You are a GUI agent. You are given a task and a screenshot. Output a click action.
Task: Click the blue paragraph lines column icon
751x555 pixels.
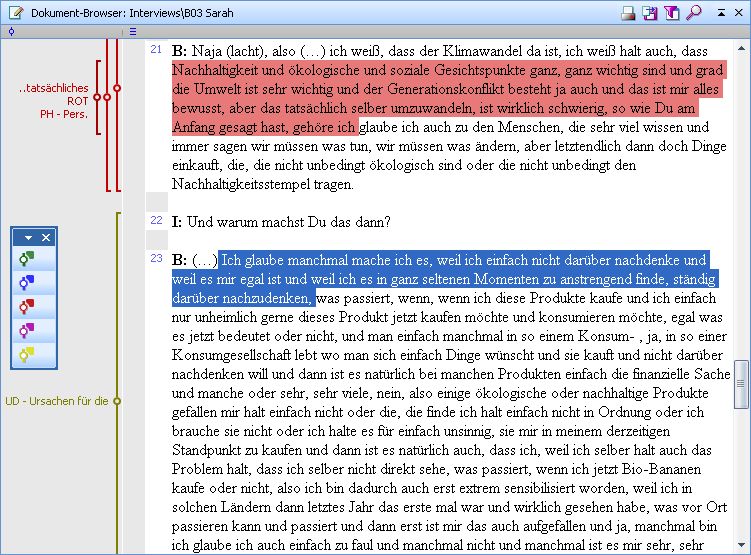point(133,32)
